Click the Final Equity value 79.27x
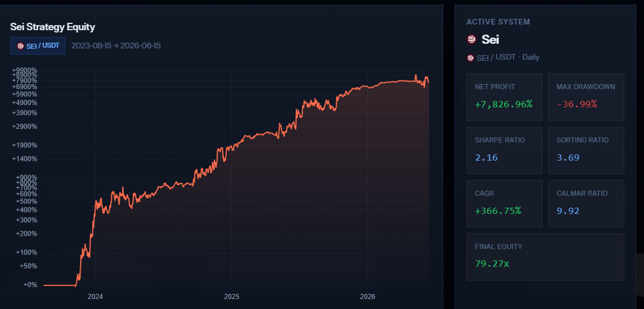 (x=492, y=263)
